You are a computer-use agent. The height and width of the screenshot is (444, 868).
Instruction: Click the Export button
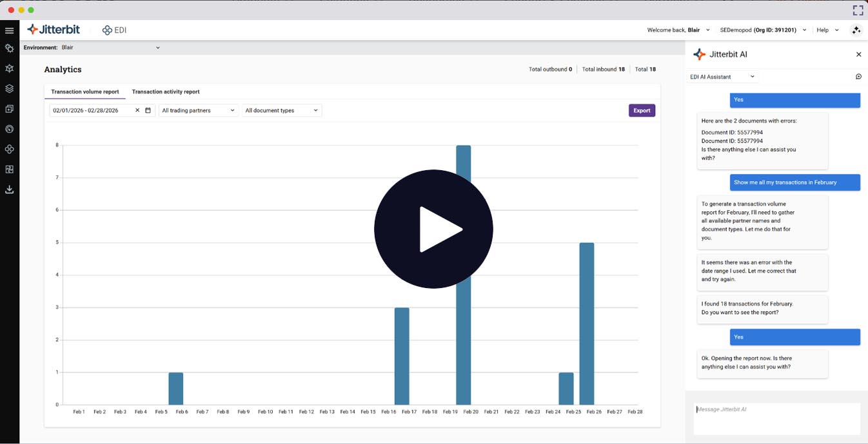coord(642,110)
